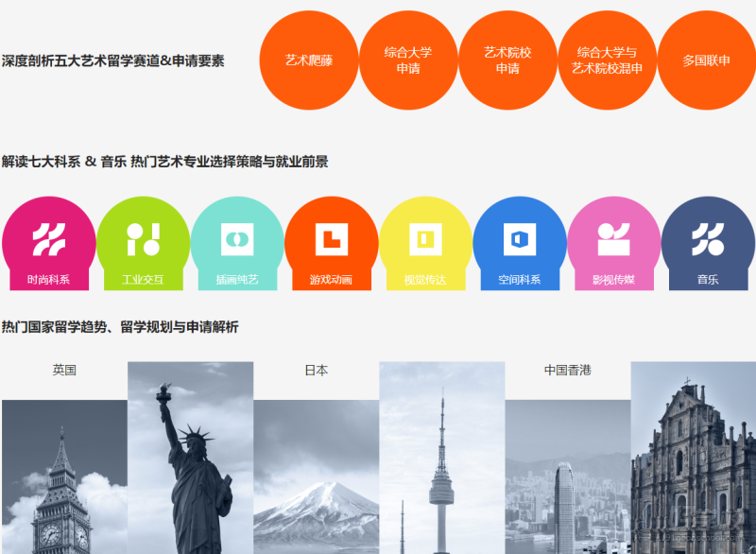Image resolution: width=756 pixels, height=554 pixels.
Task: Select the 综合大学申请 circle button
Action: click(x=408, y=61)
